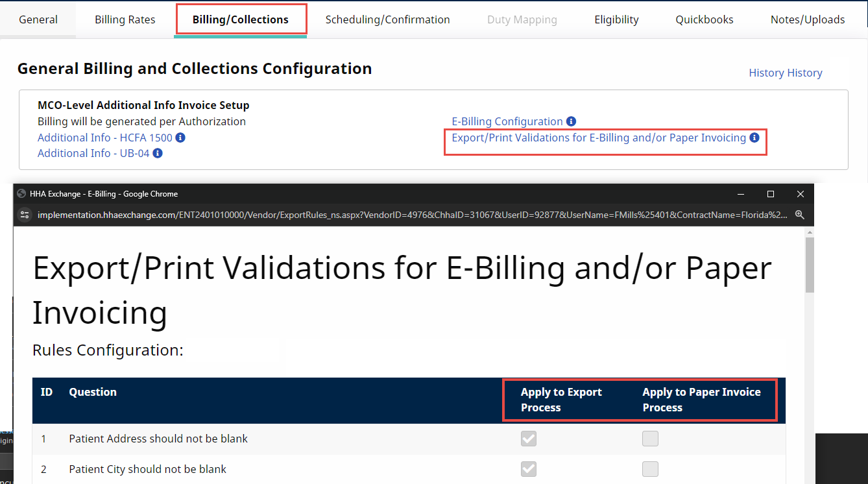Select the Notes/Uploads tab
The height and width of the screenshot is (484, 868).
tap(807, 19)
